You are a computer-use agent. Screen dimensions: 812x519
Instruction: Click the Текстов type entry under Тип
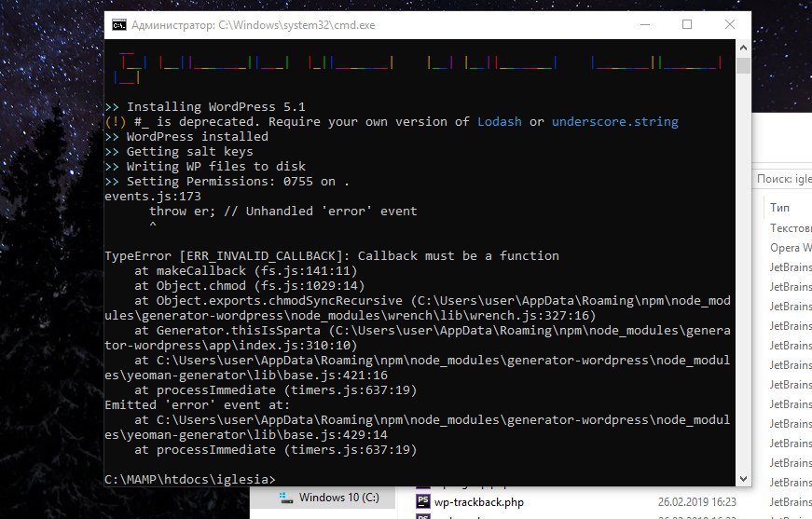(791, 228)
